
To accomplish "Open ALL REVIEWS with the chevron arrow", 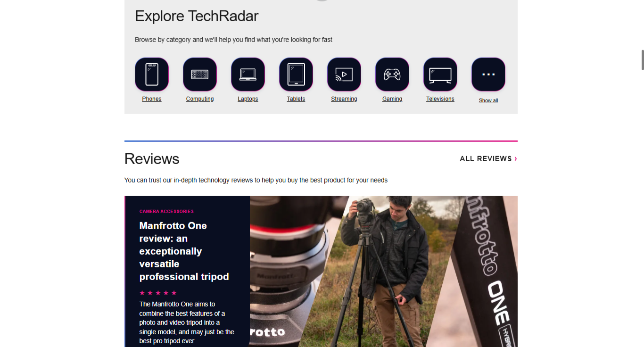I will click(x=515, y=158).
